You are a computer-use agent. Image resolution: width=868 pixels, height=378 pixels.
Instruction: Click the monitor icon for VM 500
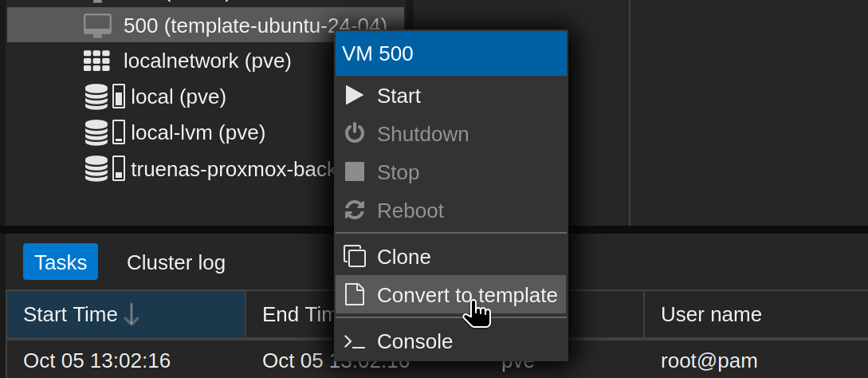(x=97, y=26)
